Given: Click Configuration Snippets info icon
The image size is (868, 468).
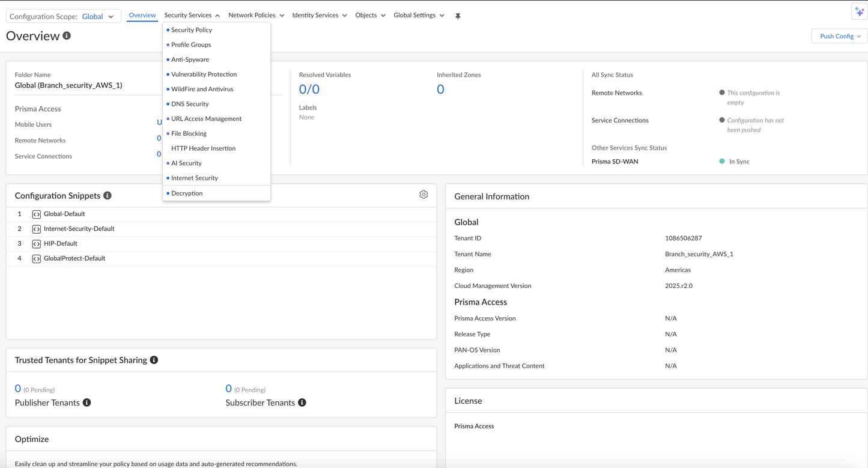Looking at the screenshot, I should [108, 196].
